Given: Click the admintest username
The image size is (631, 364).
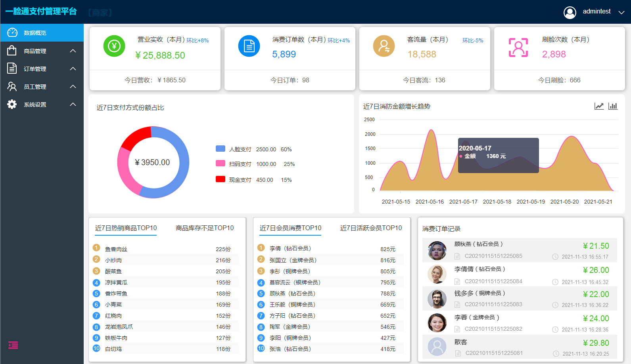Looking at the screenshot, I should [x=596, y=11].
